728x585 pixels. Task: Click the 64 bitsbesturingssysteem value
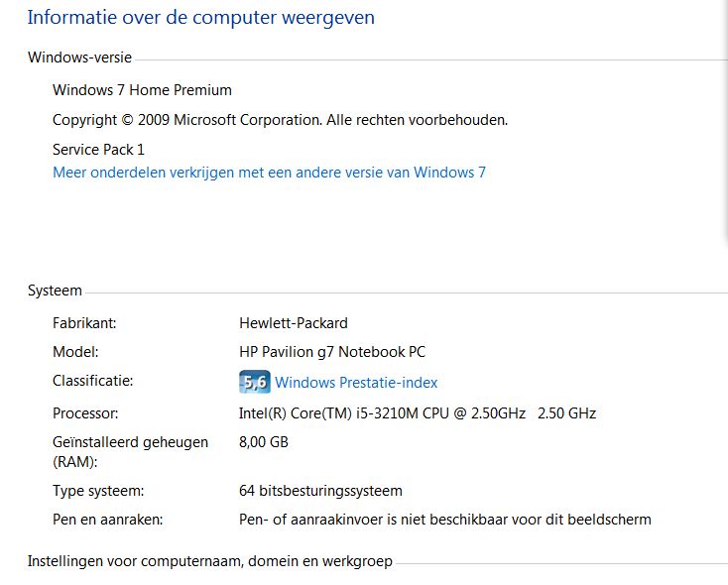point(320,491)
